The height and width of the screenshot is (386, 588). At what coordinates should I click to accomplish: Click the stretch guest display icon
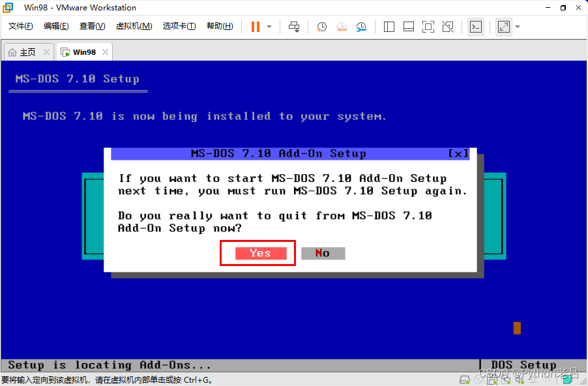(x=504, y=27)
